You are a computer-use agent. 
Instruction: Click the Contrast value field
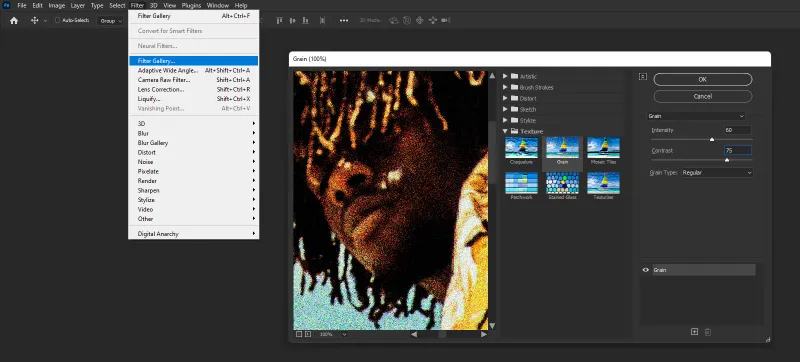[x=737, y=150]
